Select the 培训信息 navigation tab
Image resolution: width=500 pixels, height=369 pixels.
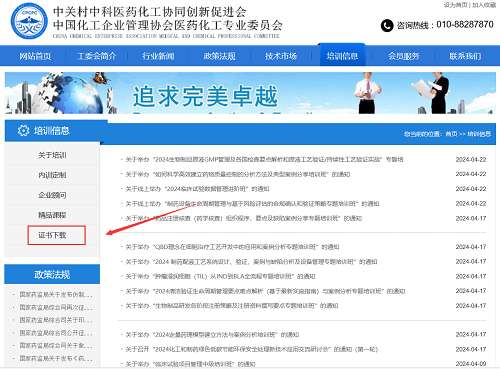pos(342,56)
